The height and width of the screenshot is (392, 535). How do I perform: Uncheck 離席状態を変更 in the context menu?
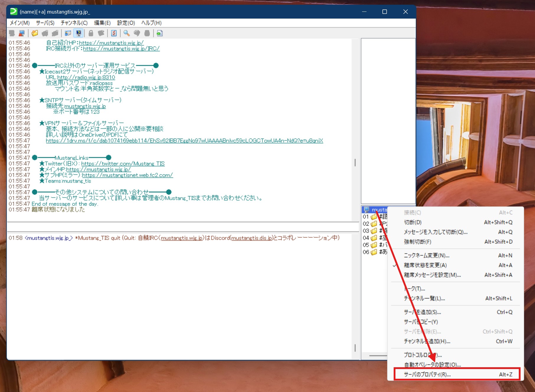click(424, 265)
